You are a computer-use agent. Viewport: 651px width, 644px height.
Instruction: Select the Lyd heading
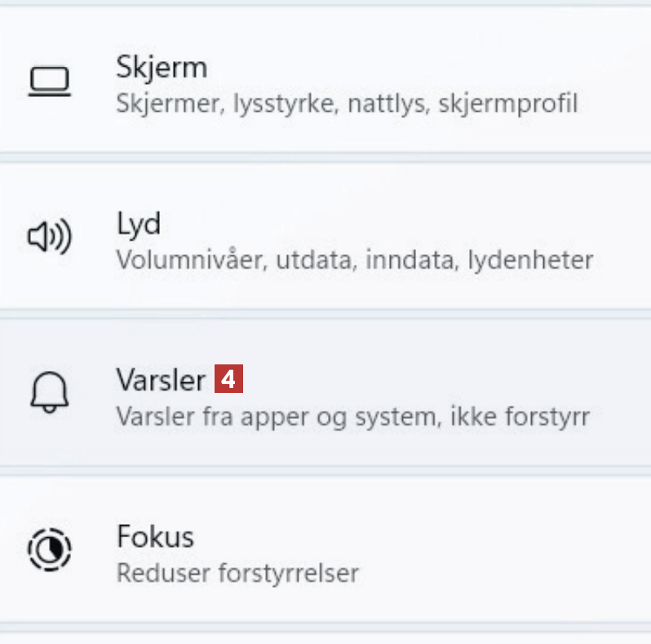(x=138, y=223)
